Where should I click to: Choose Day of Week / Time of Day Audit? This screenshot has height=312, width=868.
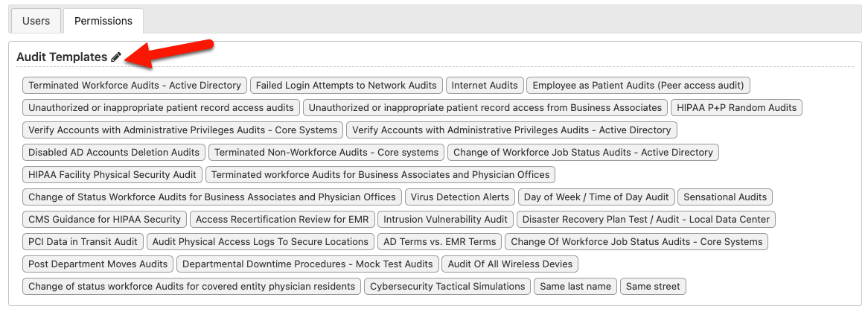pos(596,197)
